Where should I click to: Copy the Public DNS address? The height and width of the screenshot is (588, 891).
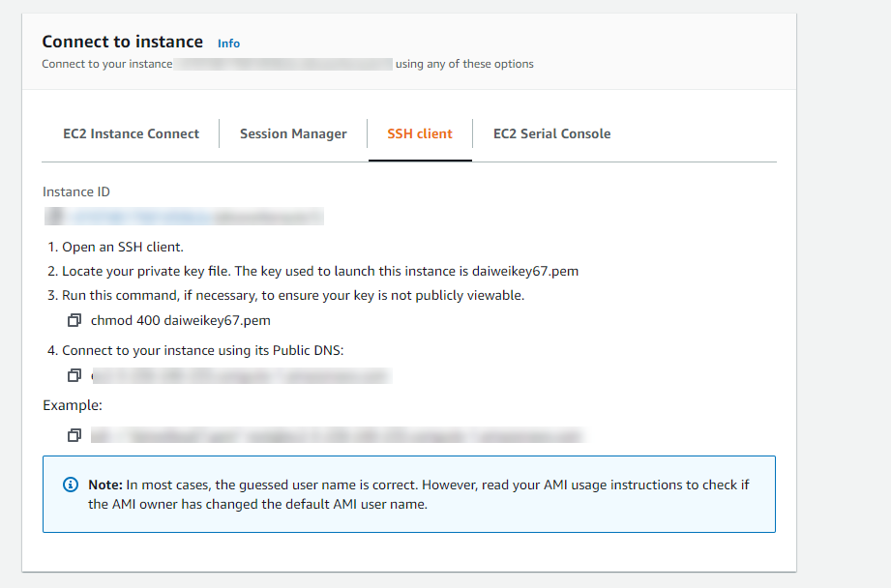pyautogui.click(x=74, y=375)
